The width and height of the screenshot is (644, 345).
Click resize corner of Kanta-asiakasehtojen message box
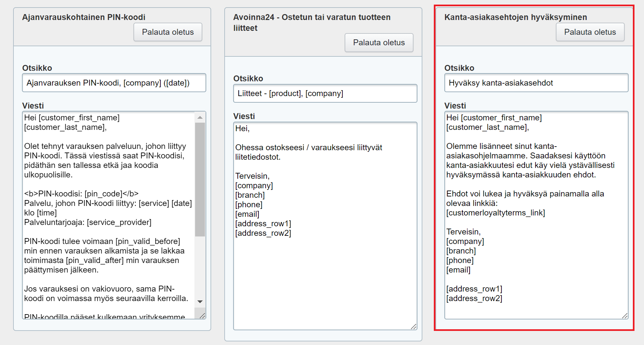tap(625, 316)
